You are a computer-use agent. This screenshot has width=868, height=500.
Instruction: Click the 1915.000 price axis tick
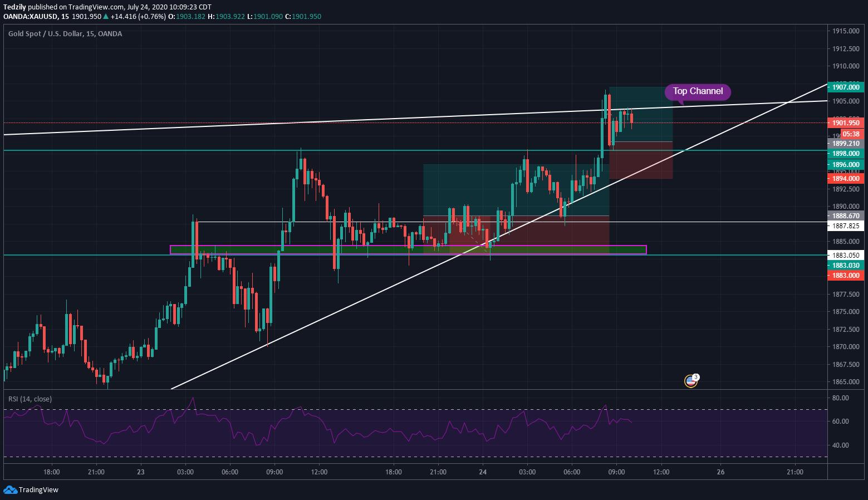pos(846,31)
